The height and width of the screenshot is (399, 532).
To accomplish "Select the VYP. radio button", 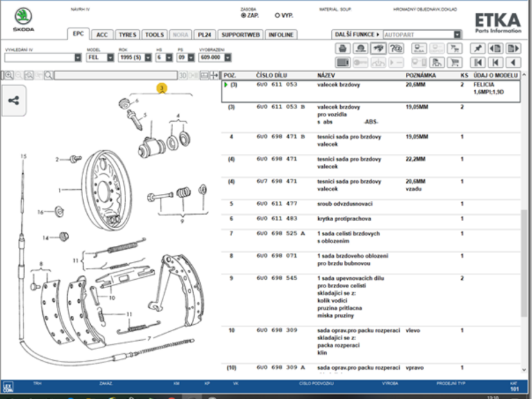I will point(278,15).
